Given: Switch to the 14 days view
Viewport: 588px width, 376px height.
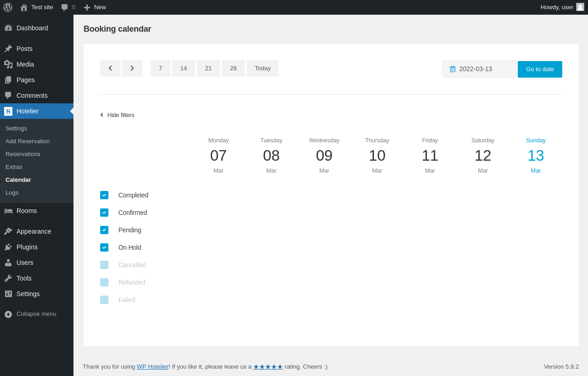Looking at the screenshot, I should coord(183,68).
